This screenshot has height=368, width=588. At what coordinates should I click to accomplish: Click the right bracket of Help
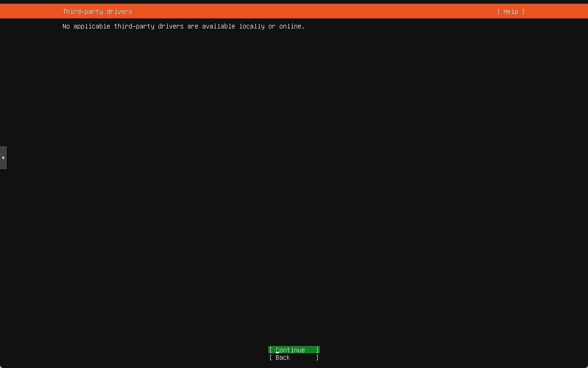point(523,11)
